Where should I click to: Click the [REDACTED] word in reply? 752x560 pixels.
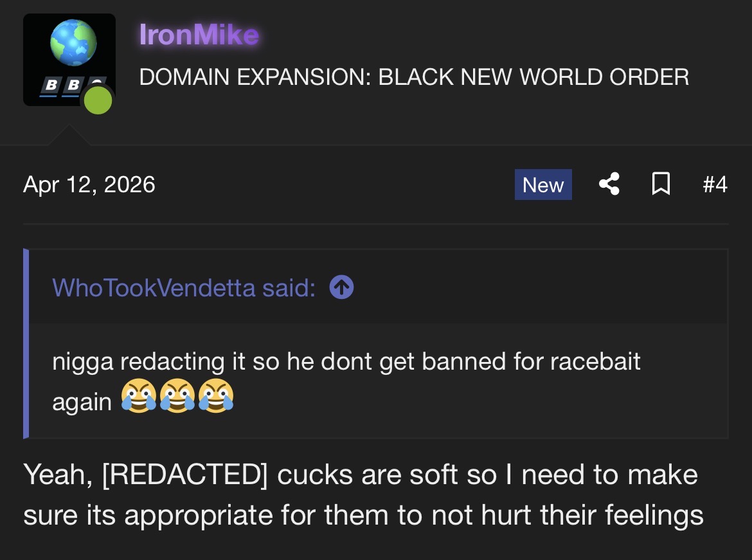[184, 474]
